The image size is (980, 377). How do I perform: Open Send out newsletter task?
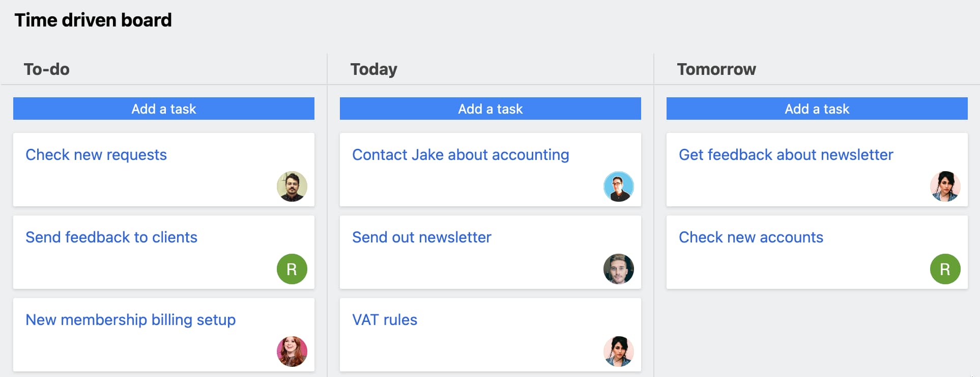[422, 237]
